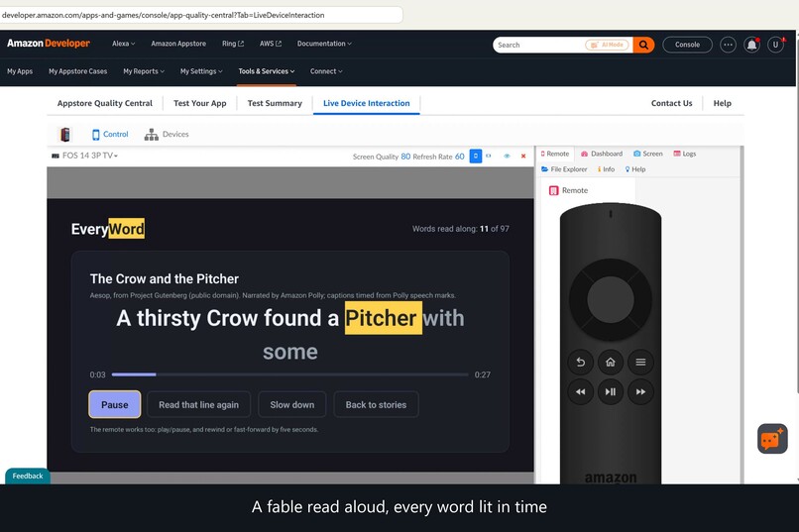The width and height of the screenshot is (799, 532).
Task: Switch to the Logs tab
Action: click(685, 154)
